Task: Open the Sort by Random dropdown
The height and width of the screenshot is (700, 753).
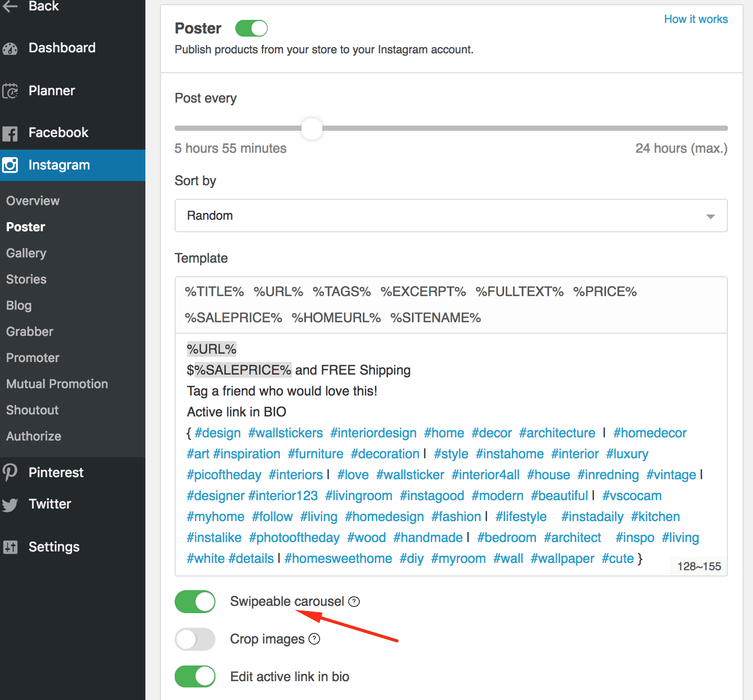Action: (451, 216)
